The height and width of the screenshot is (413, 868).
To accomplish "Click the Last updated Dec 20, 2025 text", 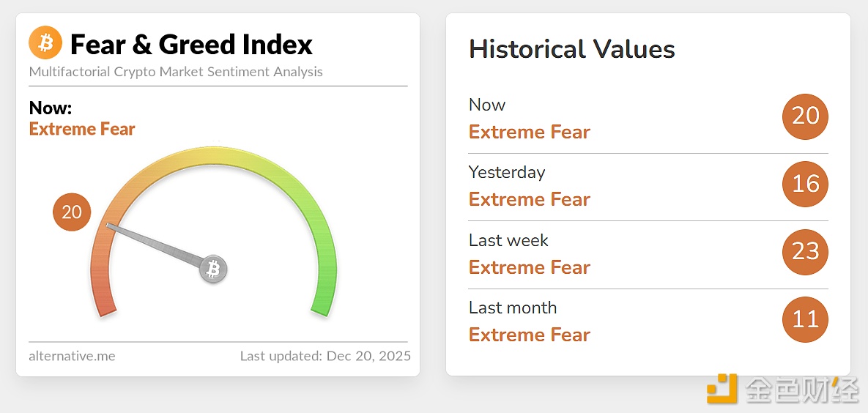I will coord(325,357).
